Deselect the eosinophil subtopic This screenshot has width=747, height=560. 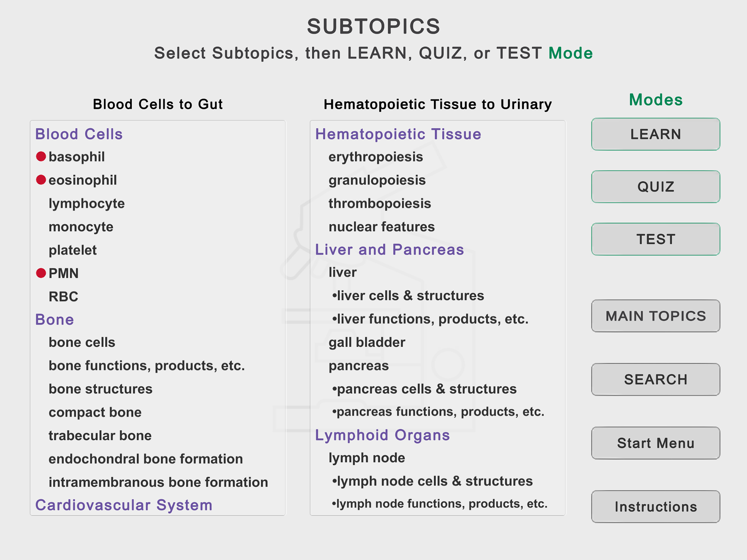pos(82,180)
